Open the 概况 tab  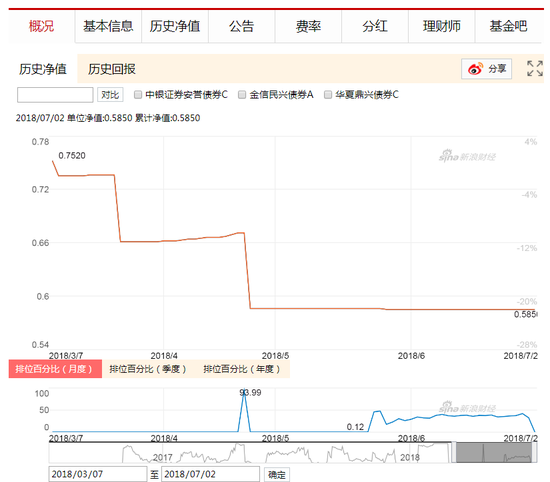coord(41,26)
